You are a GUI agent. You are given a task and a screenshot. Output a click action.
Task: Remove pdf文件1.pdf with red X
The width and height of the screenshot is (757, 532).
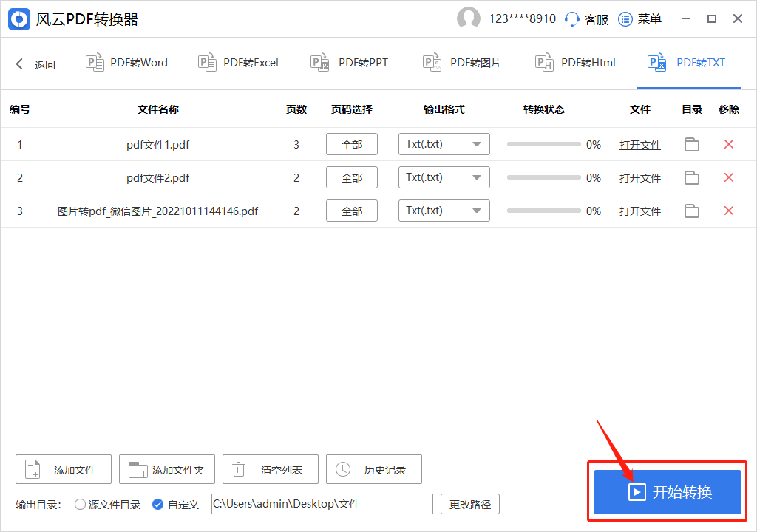coord(729,144)
